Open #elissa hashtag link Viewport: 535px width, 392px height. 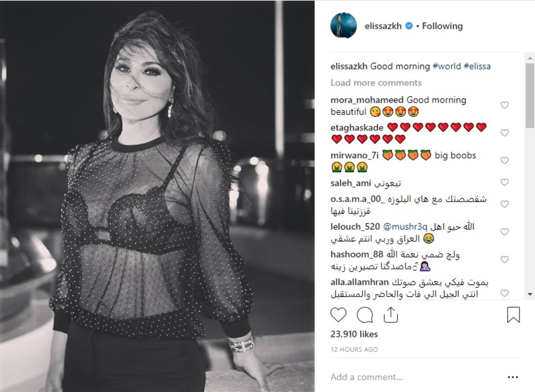(477, 66)
